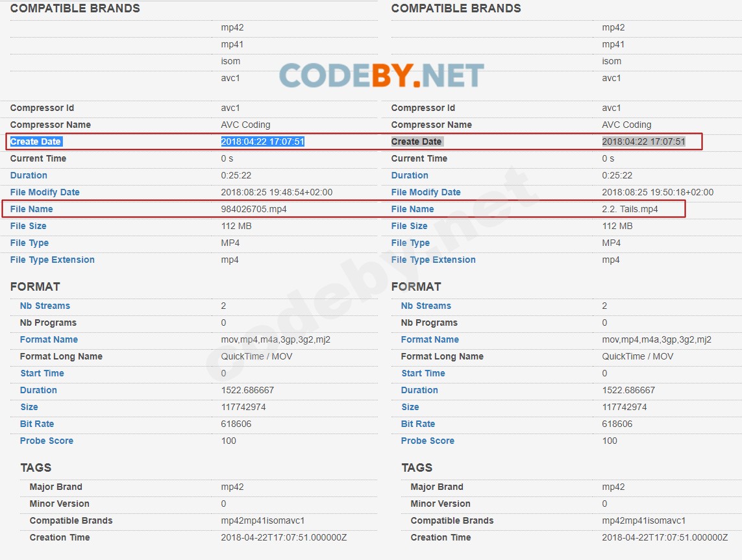The image size is (742, 560).
Task: Click the grey Create Date label in right column
Action: tap(416, 141)
